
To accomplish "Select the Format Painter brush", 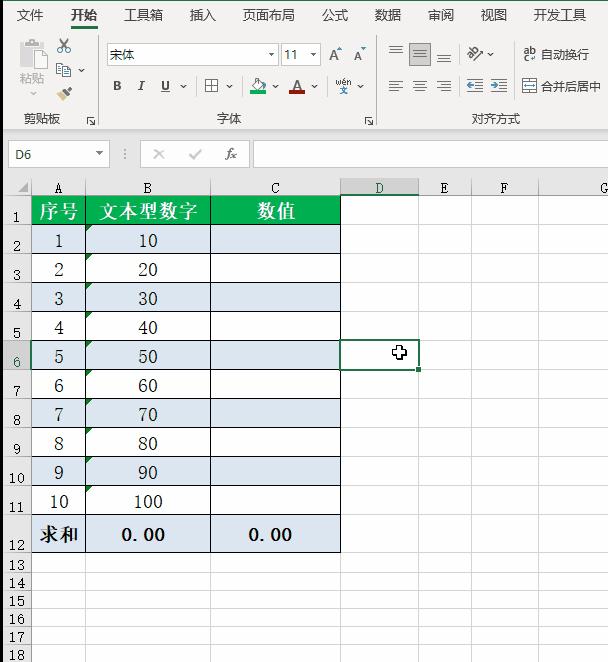I will point(64,94).
